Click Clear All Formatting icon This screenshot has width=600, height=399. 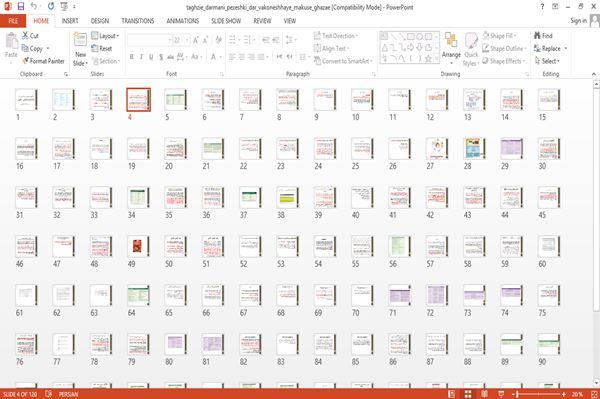pos(218,40)
